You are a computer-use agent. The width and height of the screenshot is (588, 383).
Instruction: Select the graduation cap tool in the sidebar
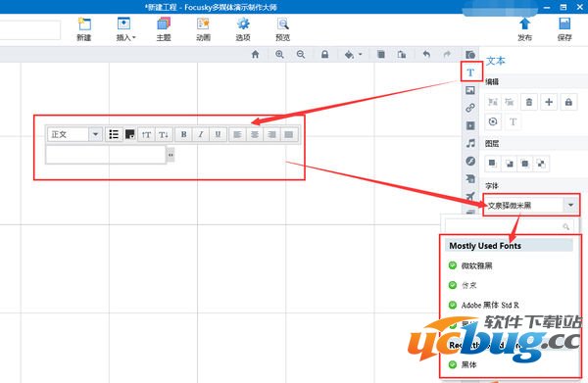click(470, 178)
